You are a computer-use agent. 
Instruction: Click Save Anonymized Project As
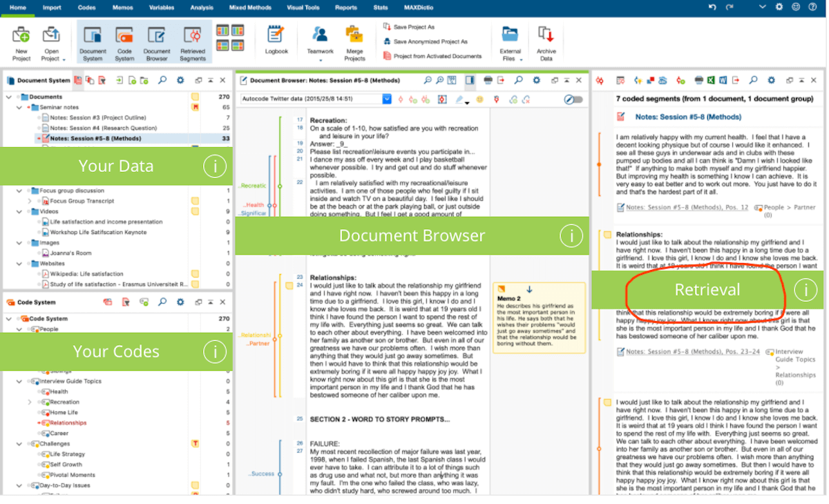(x=425, y=42)
